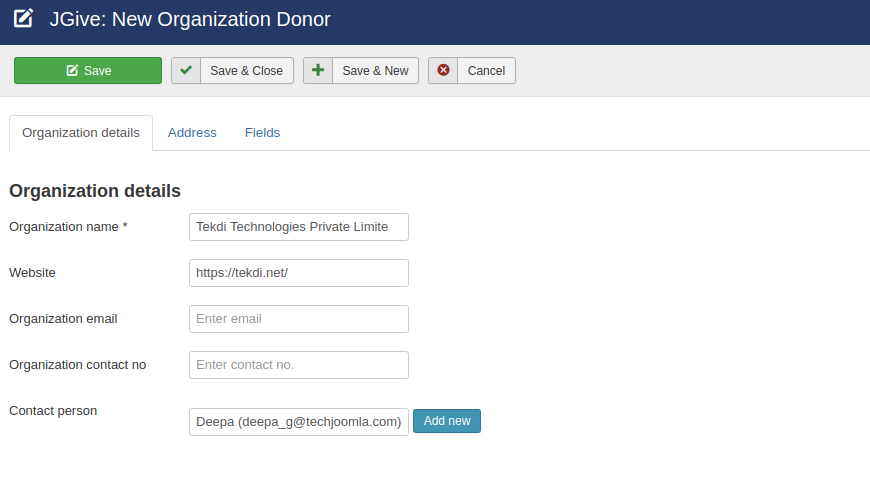Click the green plus icon of Save & New
The width and height of the screenshot is (870, 490).
tap(318, 71)
